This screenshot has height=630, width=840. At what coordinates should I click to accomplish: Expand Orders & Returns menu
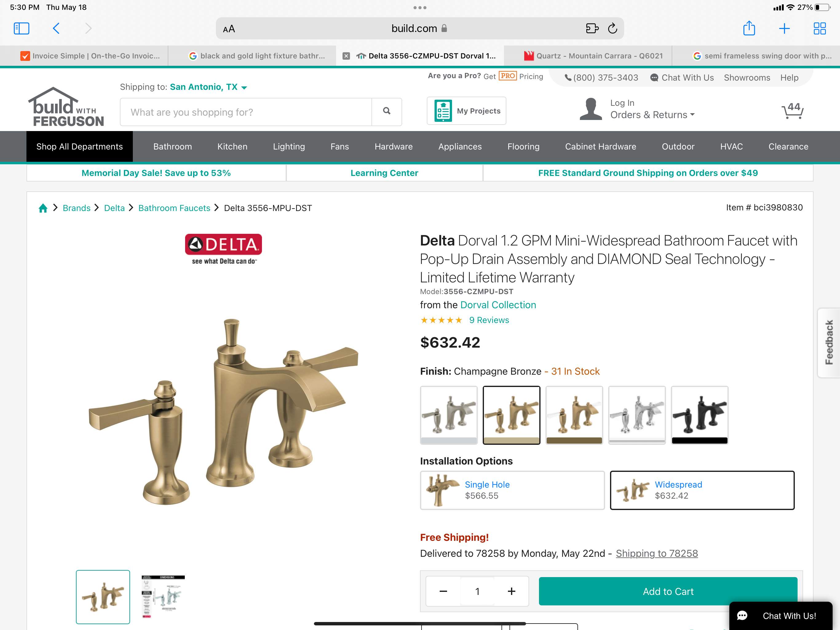point(652,115)
